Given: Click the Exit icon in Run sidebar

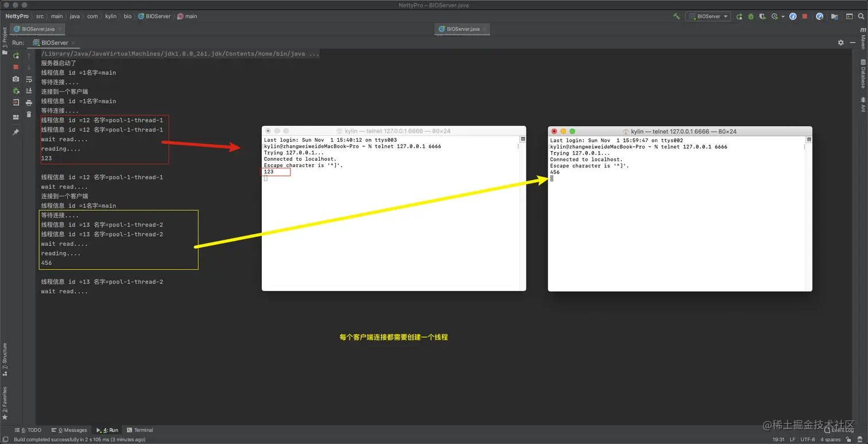Looking at the screenshot, I should 15,102.
